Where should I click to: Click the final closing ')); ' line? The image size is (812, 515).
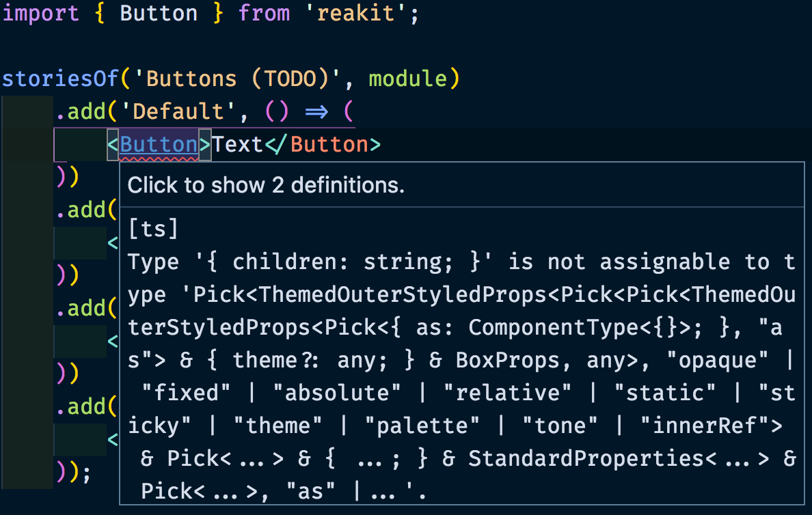pyautogui.click(x=74, y=472)
